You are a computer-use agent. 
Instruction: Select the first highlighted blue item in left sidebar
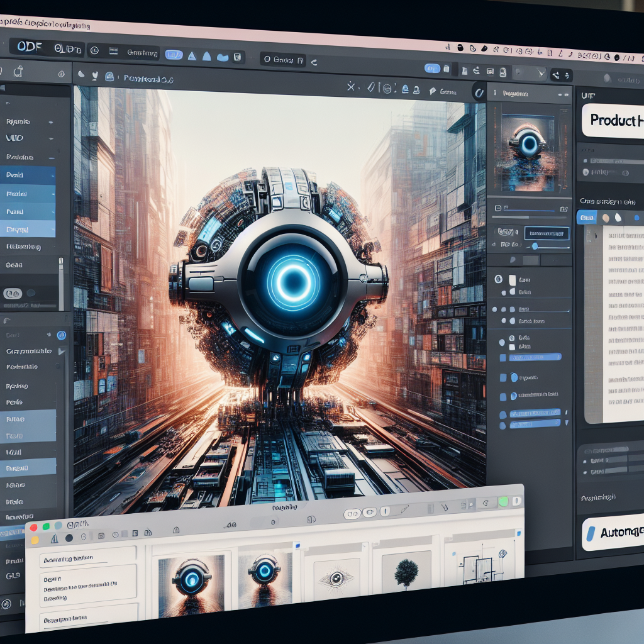point(28,175)
